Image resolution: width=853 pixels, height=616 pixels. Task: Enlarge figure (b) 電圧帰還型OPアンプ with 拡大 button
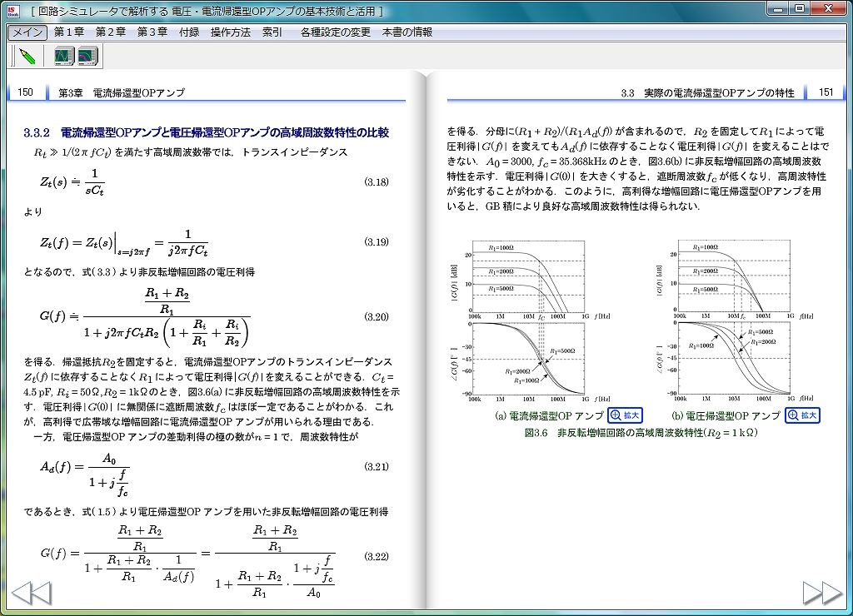coord(802,415)
